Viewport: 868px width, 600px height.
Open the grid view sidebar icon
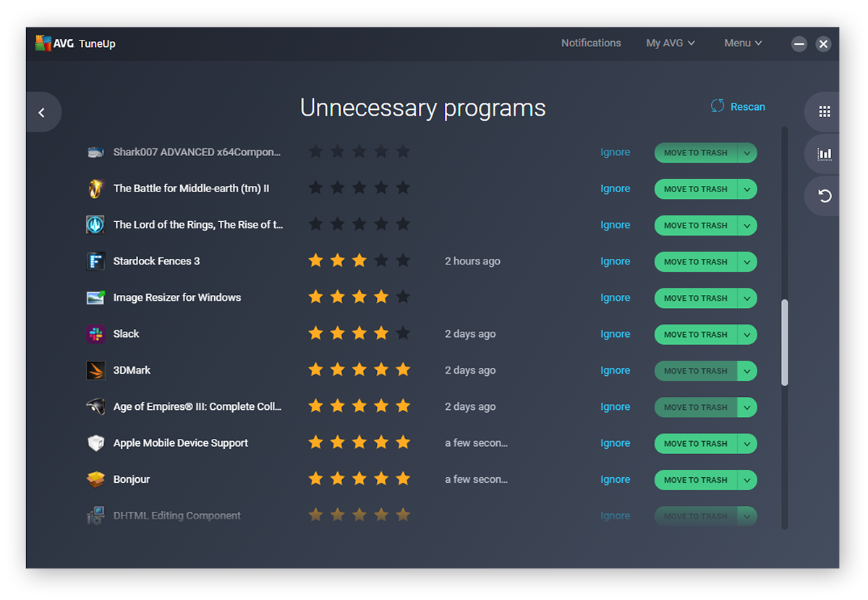point(824,112)
